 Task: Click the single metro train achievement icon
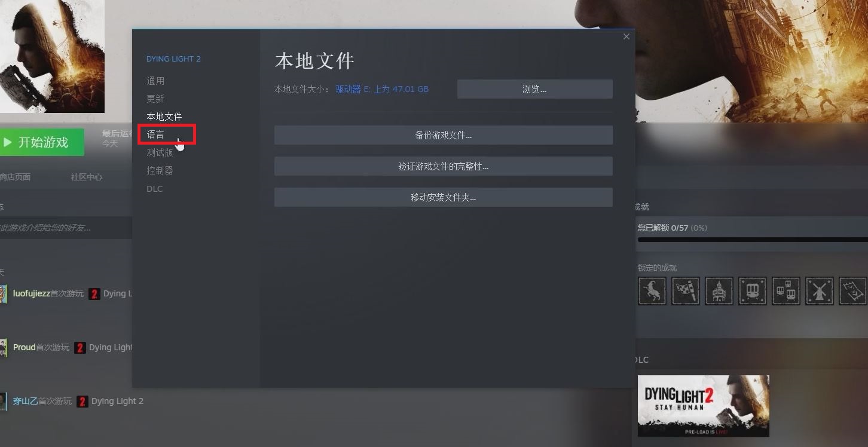752,291
